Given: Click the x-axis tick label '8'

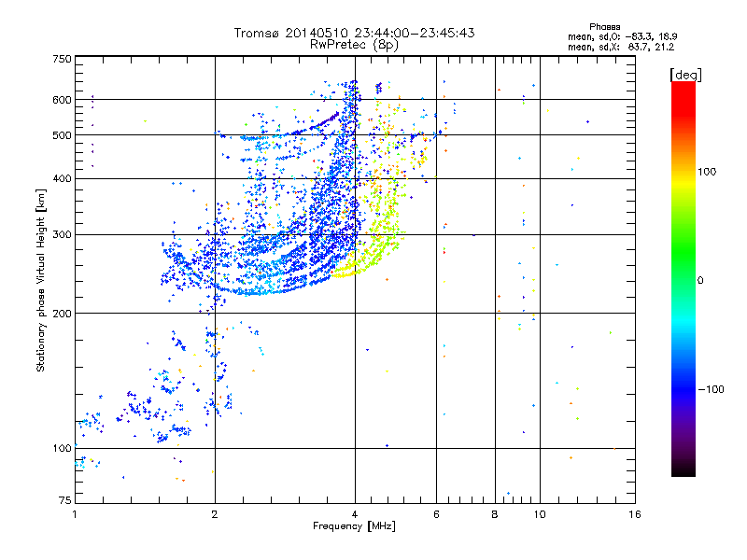Looking at the screenshot, I should (495, 514).
